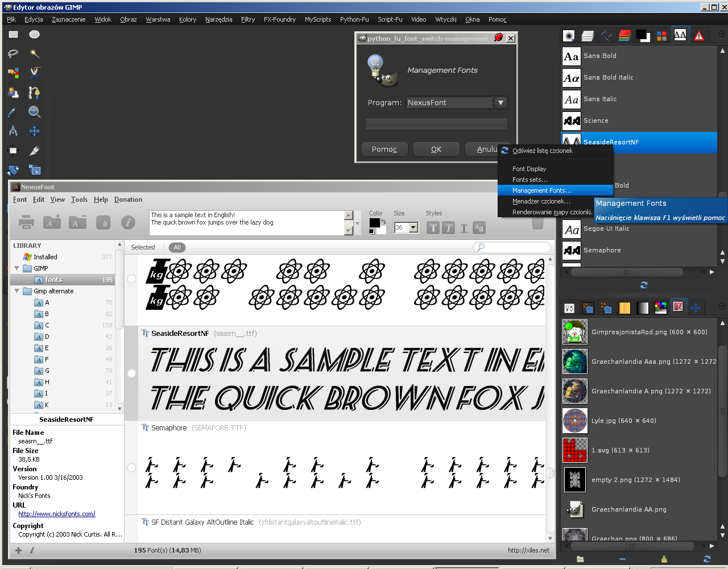Toggle the Bold style button in NexusFont
The image size is (728, 569).
(x=433, y=228)
